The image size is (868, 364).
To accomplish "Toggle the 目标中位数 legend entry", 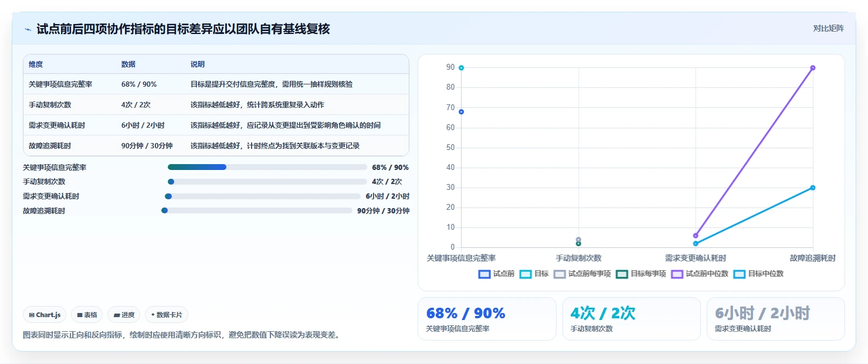I will tap(758, 274).
